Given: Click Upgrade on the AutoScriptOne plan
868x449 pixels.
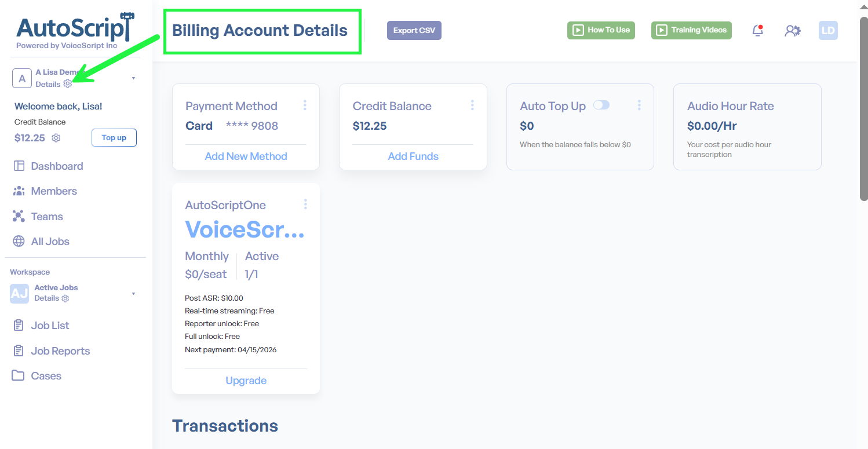Looking at the screenshot, I should click(246, 381).
